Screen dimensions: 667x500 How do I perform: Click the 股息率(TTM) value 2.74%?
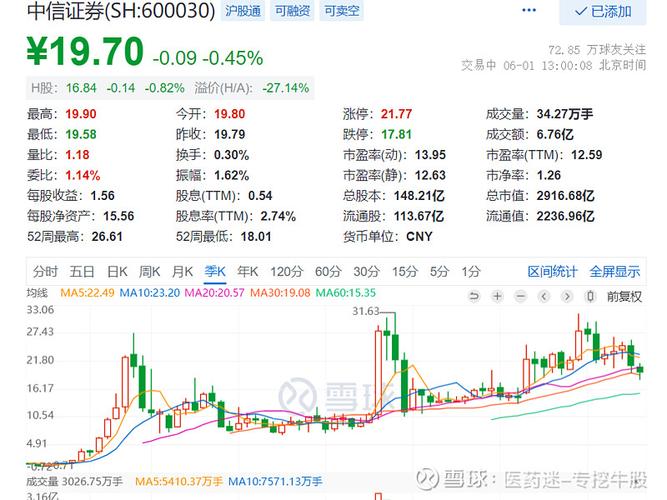(x=278, y=216)
